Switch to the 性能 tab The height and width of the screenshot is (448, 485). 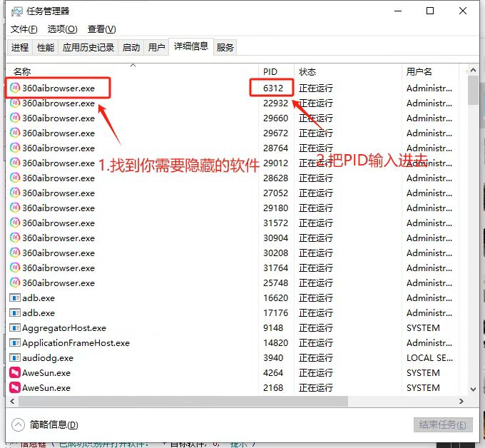[x=45, y=48]
